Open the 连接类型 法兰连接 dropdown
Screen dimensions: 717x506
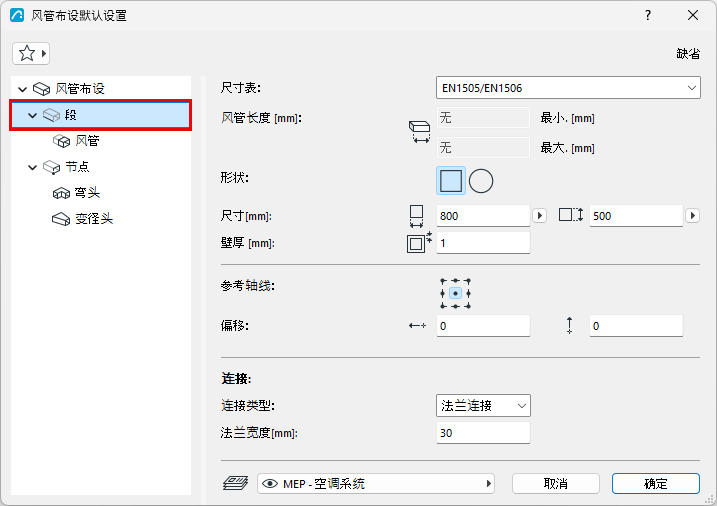point(483,405)
